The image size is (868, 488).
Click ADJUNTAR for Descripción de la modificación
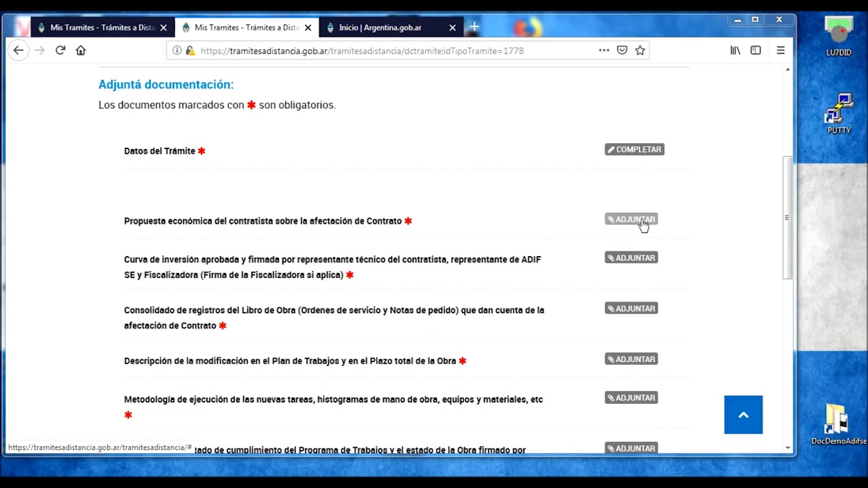[x=631, y=359]
